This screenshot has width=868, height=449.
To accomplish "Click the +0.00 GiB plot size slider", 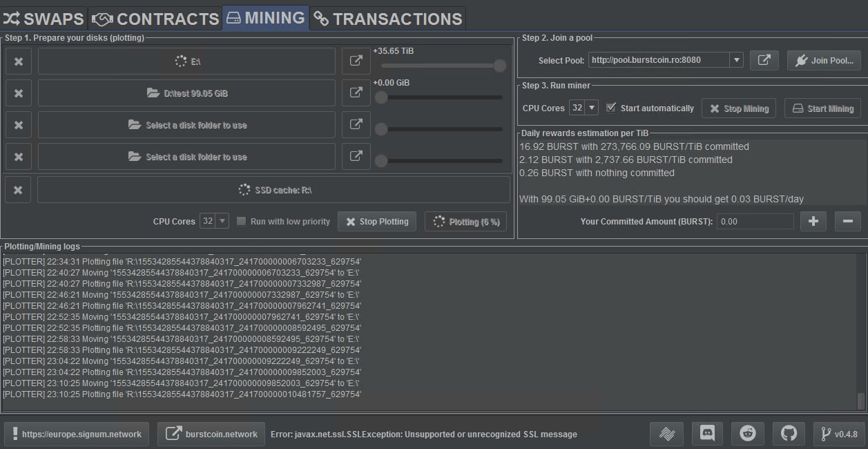I will (441, 97).
